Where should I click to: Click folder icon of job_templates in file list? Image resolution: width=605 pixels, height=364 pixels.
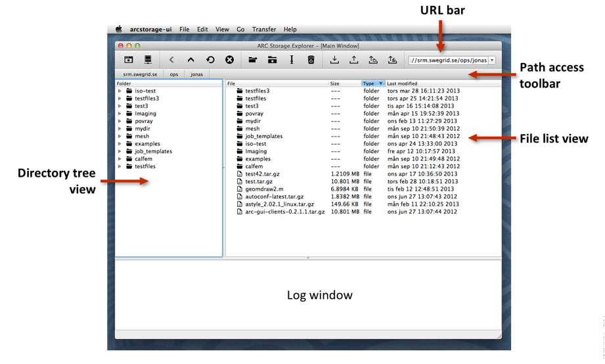tap(240, 136)
